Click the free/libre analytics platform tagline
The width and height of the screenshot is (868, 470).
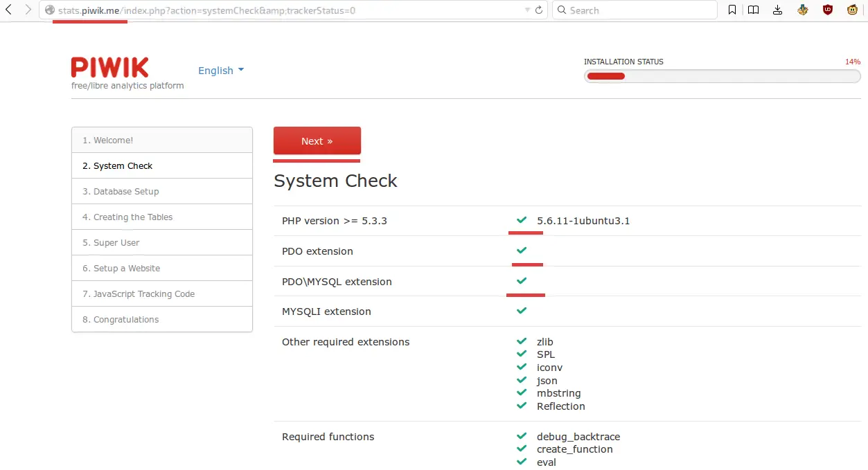(x=127, y=86)
